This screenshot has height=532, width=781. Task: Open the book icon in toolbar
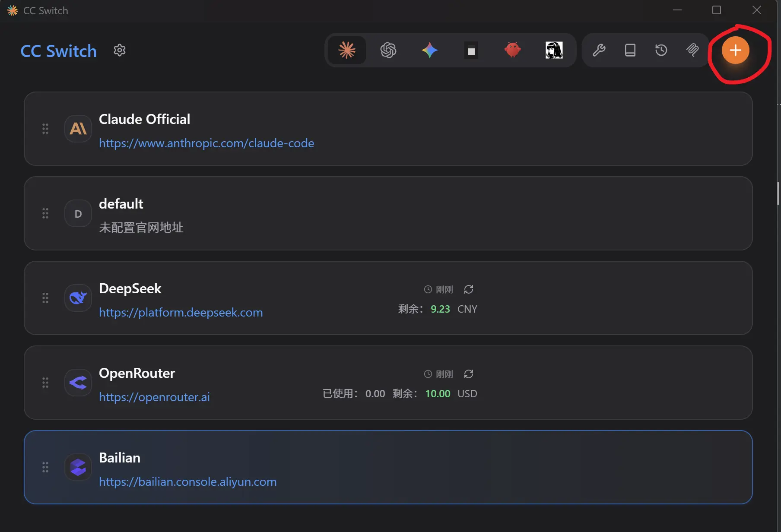tap(630, 51)
